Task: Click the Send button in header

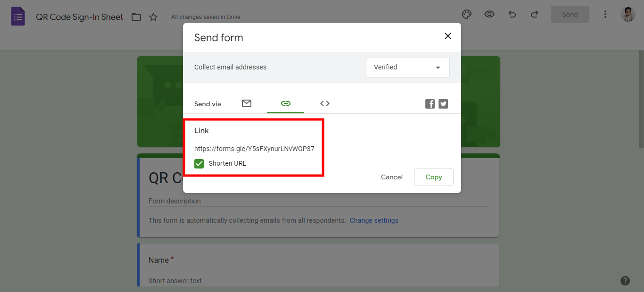Action: click(570, 14)
